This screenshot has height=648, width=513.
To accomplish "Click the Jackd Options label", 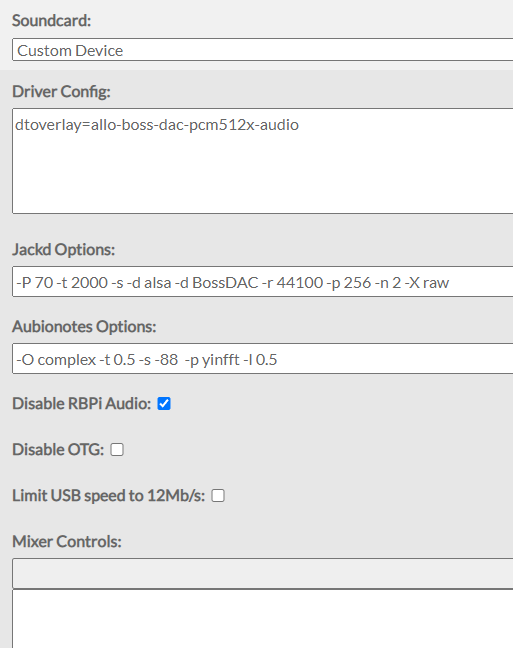I will coord(63,250).
